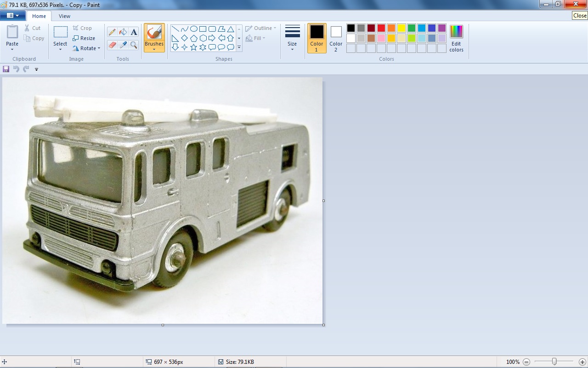The height and width of the screenshot is (368, 588).
Task: Click the Save icon in quick access toolbar
Action: [6, 69]
